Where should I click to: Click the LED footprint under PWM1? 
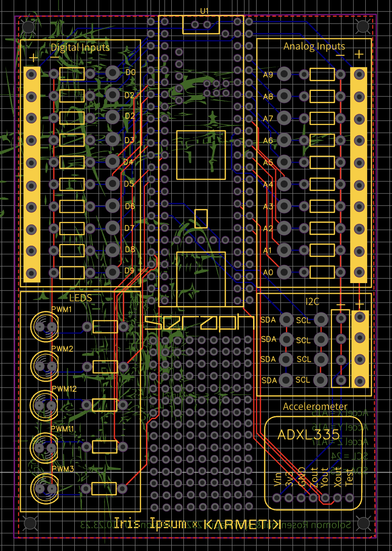pos(44,327)
